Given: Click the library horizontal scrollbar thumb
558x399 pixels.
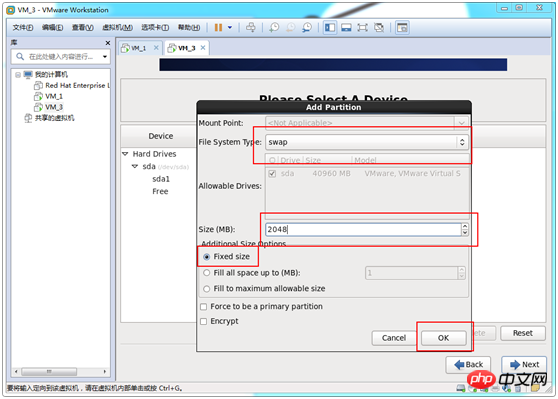Looking at the screenshot, I should point(49,372).
